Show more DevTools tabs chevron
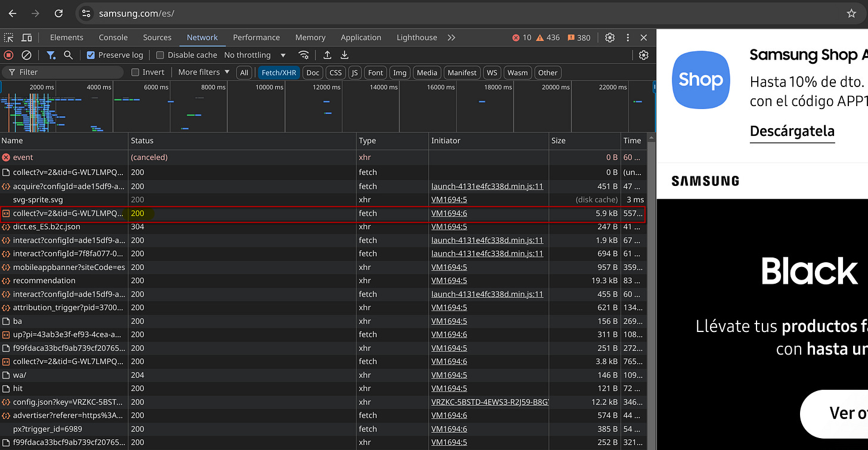 (x=451, y=38)
